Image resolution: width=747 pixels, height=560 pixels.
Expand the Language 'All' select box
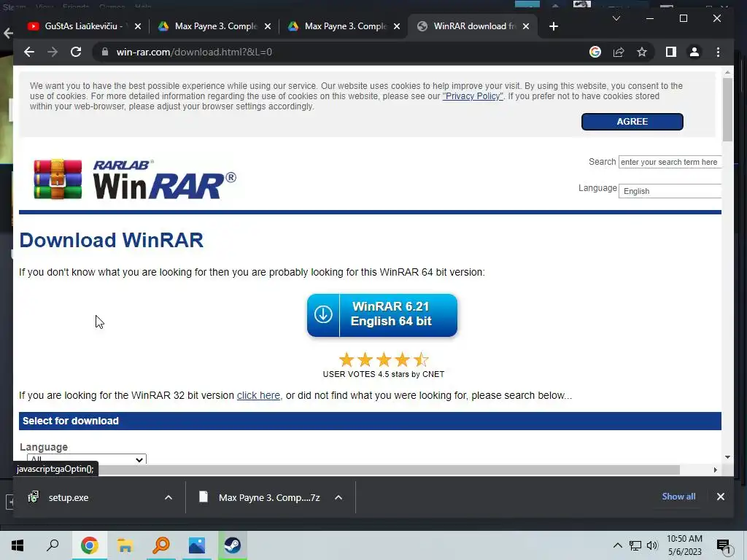tap(87, 459)
